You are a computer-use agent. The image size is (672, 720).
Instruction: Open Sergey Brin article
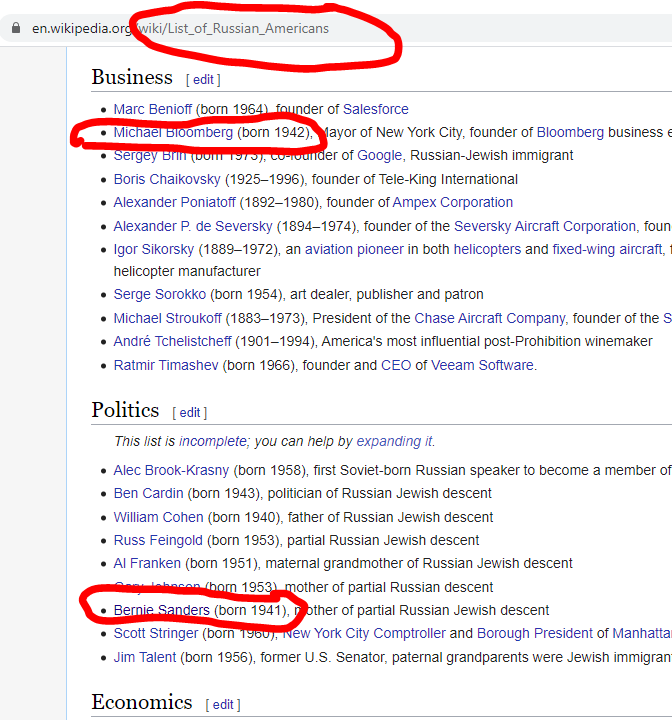point(150,155)
